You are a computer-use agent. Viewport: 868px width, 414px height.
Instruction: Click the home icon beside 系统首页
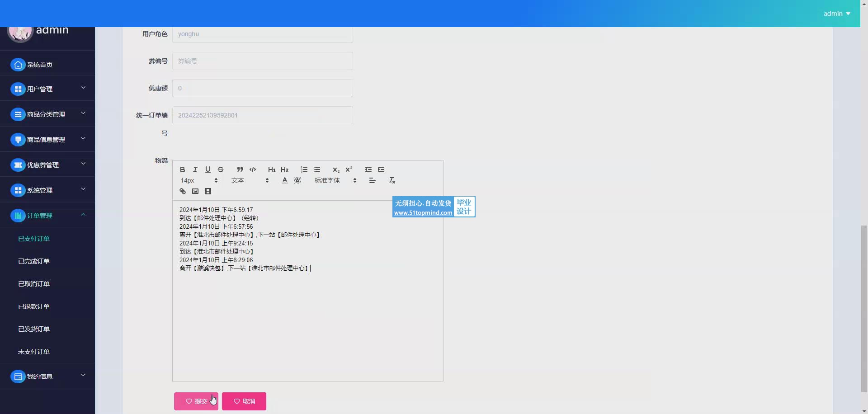pos(18,65)
